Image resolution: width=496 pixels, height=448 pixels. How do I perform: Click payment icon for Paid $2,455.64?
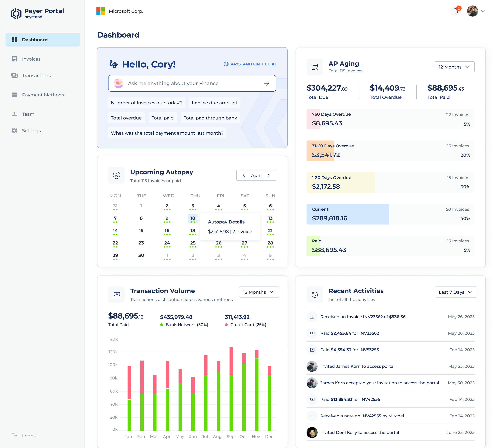312,333
